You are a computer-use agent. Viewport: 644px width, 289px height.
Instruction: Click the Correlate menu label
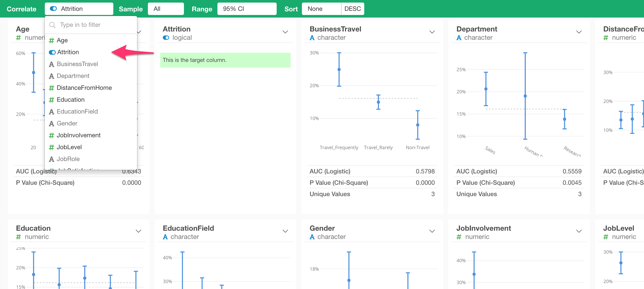(x=22, y=9)
